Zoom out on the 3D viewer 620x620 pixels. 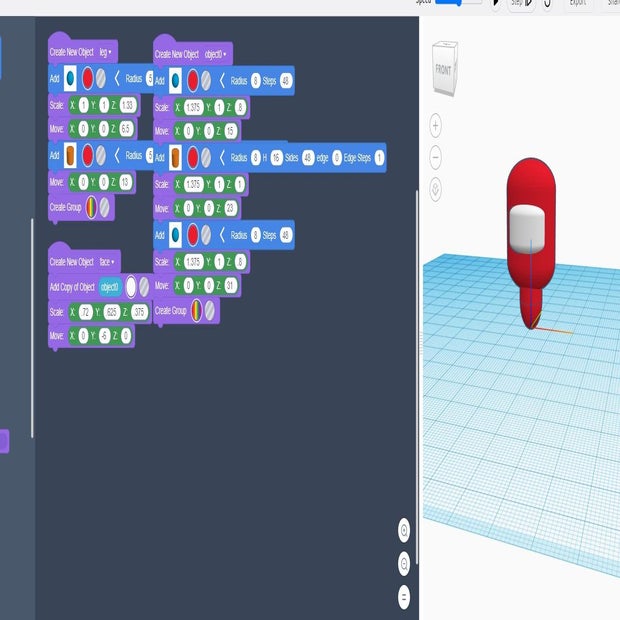tap(436, 157)
